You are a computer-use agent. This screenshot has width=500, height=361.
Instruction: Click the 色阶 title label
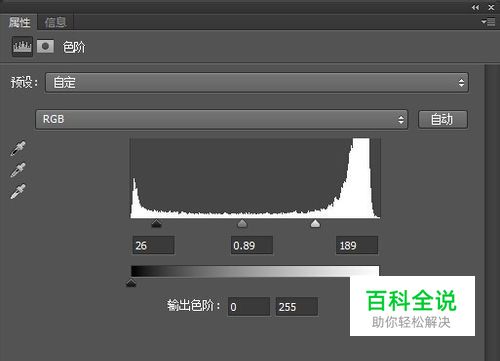click(x=74, y=47)
